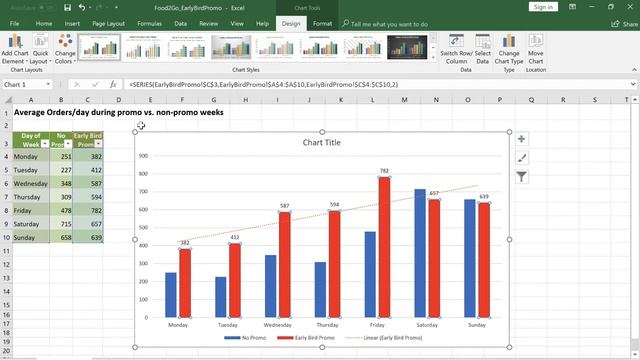
Task: Click the Chart Styles paintbrush button
Action: pos(522,158)
